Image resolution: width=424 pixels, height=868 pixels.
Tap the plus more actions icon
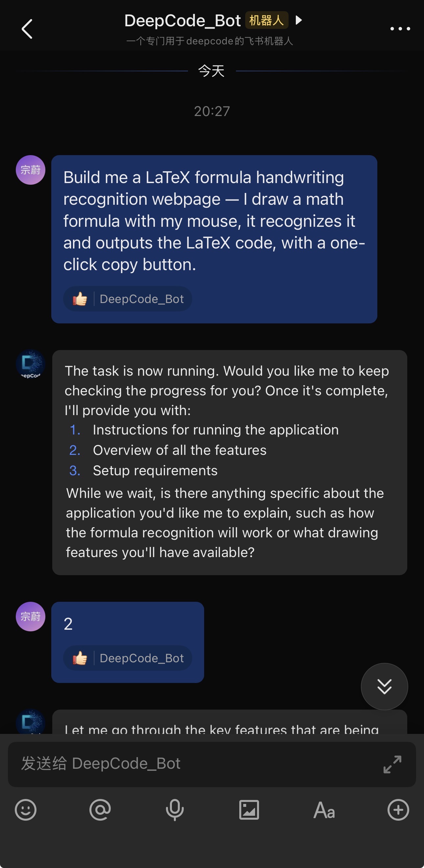[x=398, y=810]
